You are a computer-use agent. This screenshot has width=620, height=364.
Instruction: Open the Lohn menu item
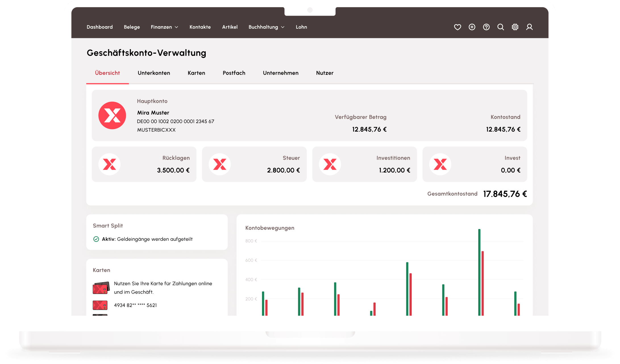click(301, 27)
